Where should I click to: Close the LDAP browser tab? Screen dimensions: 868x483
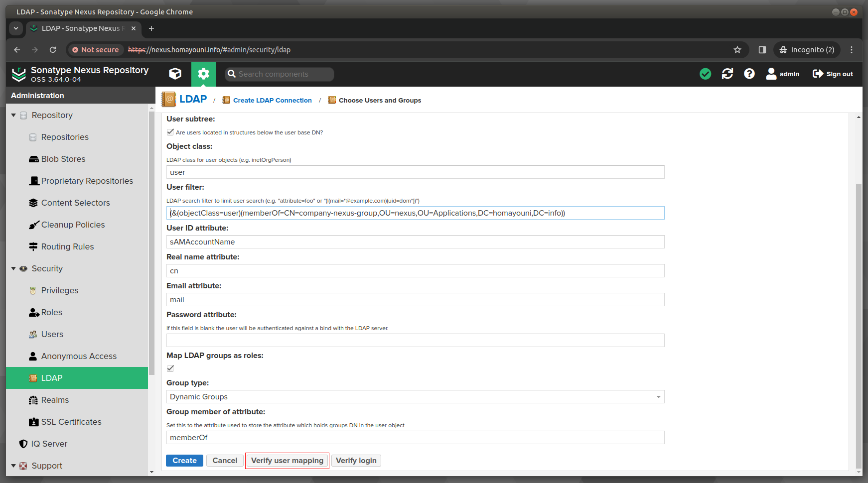[x=134, y=28]
